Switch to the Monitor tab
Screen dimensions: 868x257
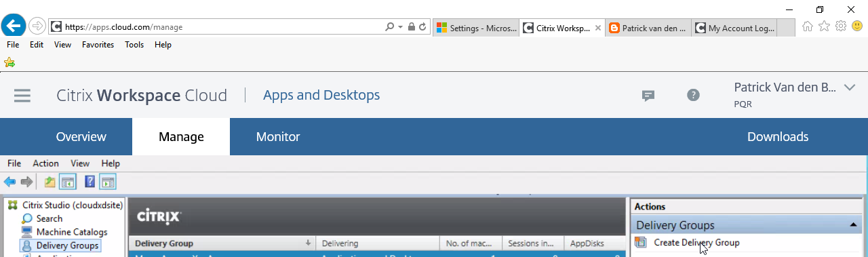coord(278,137)
